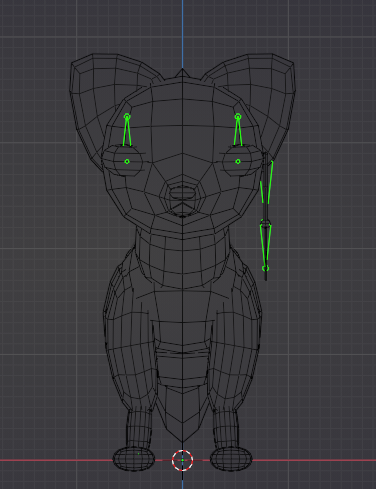Select the left eye bone's top joint circle
The height and width of the screenshot is (489, 376).
[127, 116]
